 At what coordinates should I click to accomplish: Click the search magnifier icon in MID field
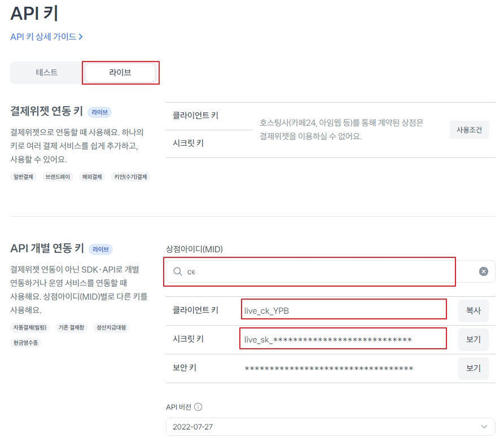click(177, 271)
